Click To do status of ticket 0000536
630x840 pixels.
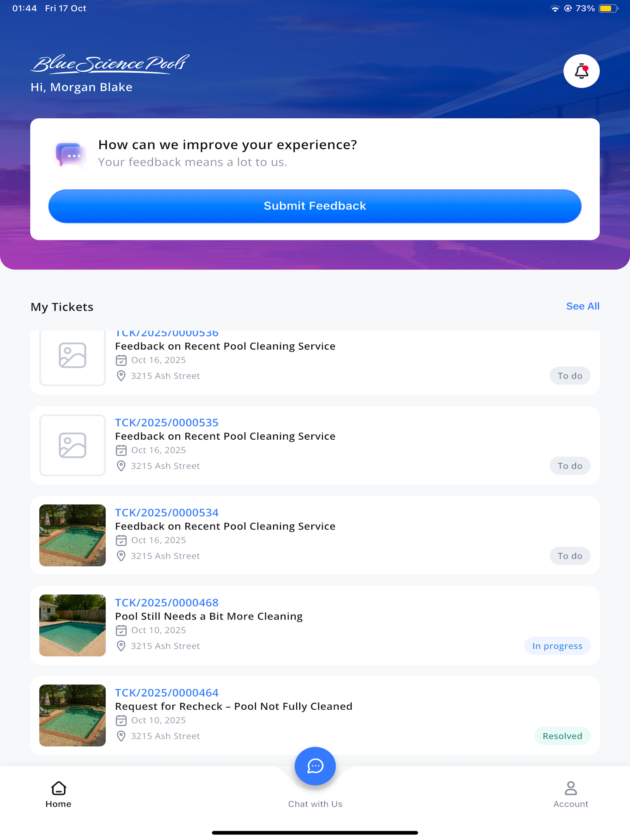point(570,375)
